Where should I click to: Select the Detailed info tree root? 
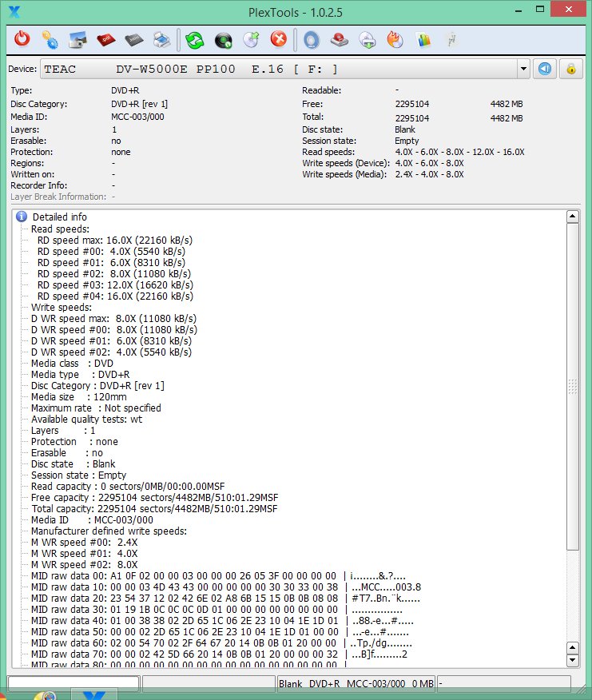[x=60, y=217]
